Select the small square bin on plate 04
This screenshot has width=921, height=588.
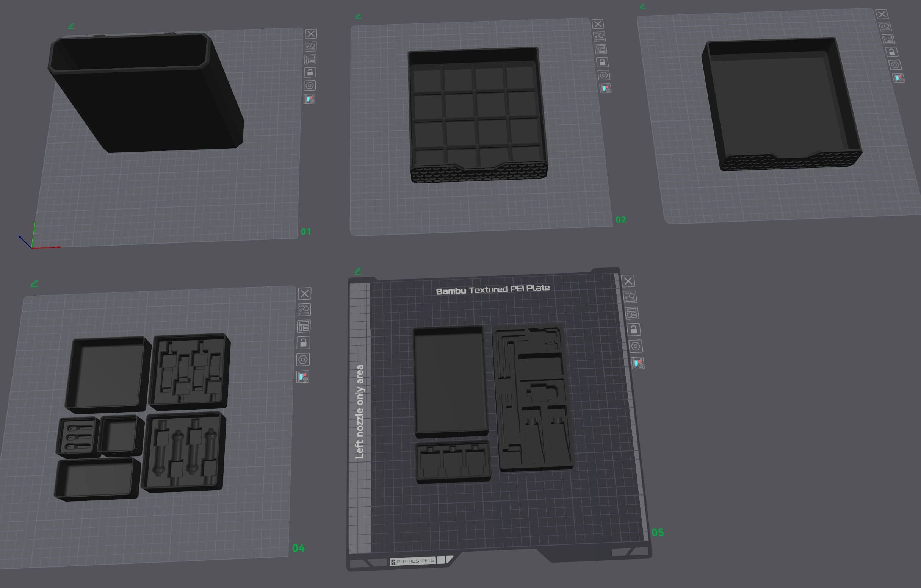pyautogui.click(x=121, y=436)
